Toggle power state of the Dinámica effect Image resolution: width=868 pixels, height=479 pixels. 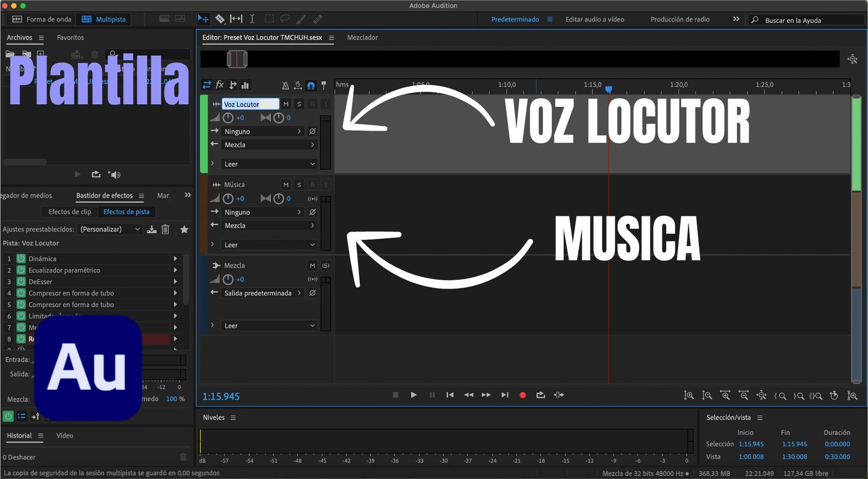point(21,259)
